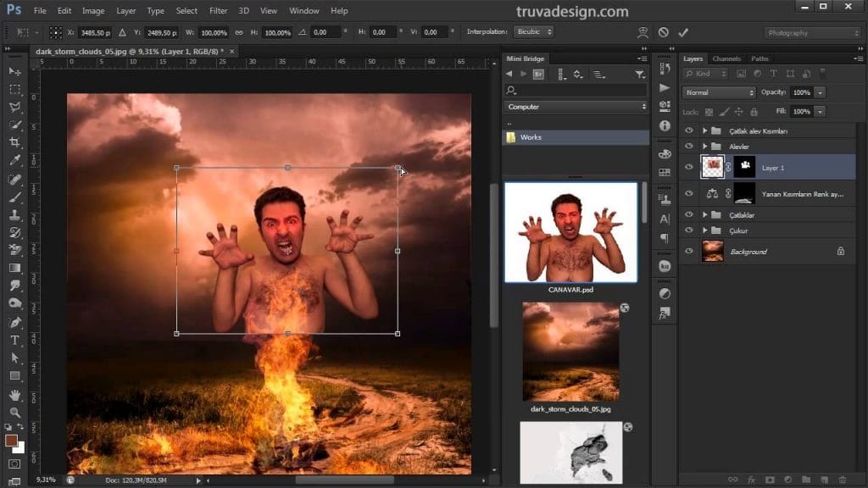Toggle visibility of the Alevler group

click(688, 147)
